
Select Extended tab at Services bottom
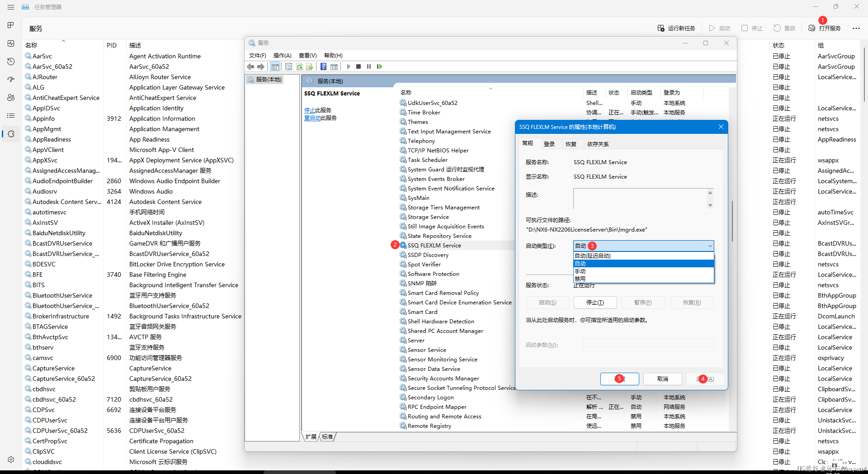pos(311,436)
